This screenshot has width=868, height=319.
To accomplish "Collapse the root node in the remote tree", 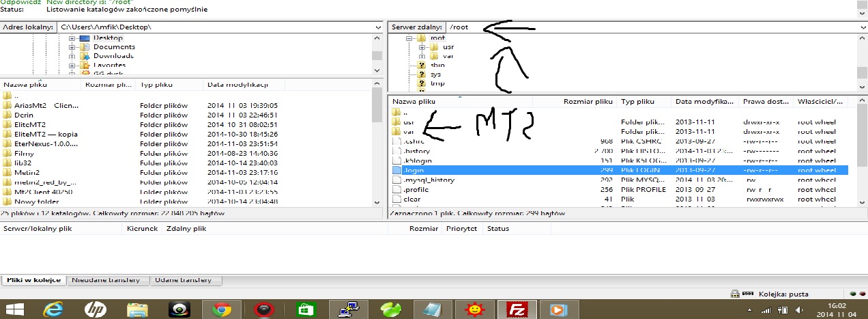I will 410,38.
